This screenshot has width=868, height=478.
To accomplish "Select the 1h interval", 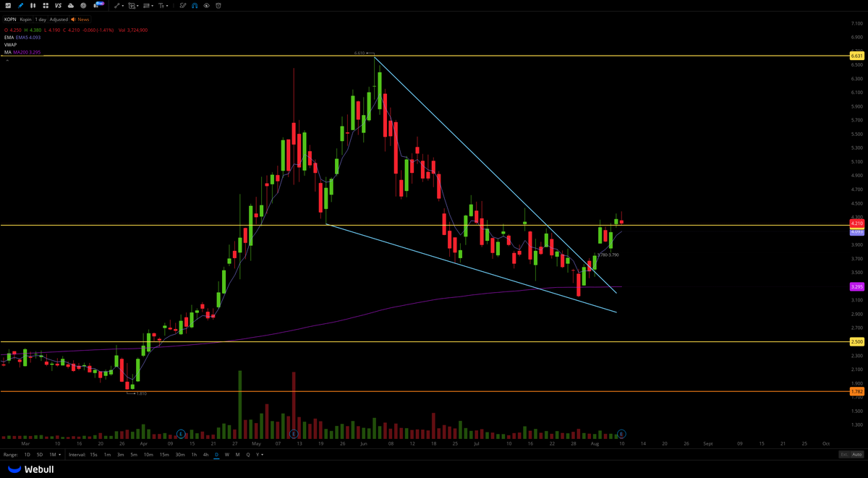I will pyautogui.click(x=194, y=455).
